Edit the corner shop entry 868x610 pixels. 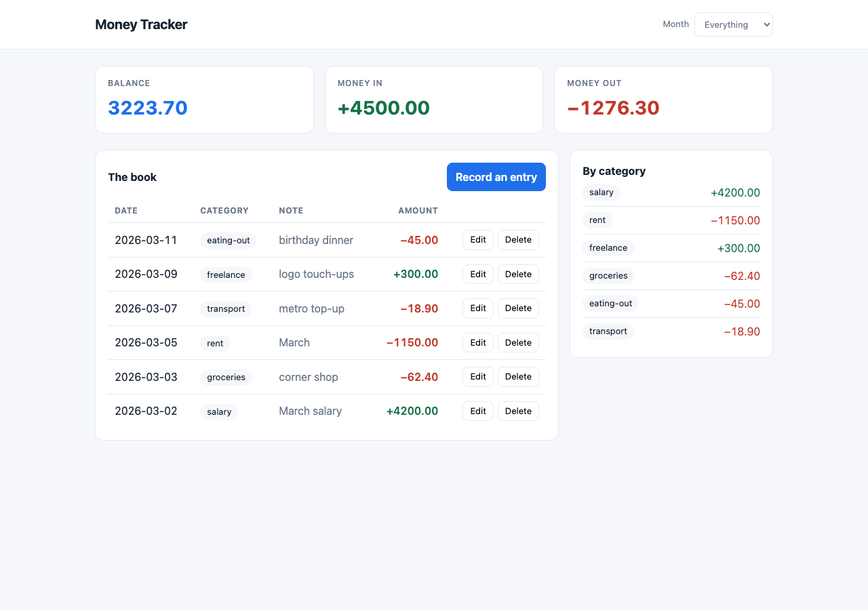tap(478, 377)
